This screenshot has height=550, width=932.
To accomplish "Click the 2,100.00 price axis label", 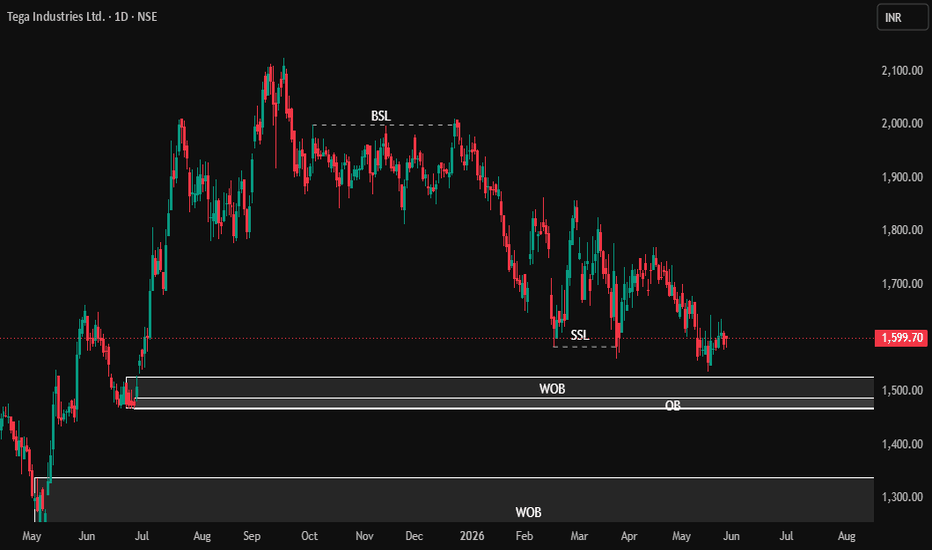I will 902,71.
